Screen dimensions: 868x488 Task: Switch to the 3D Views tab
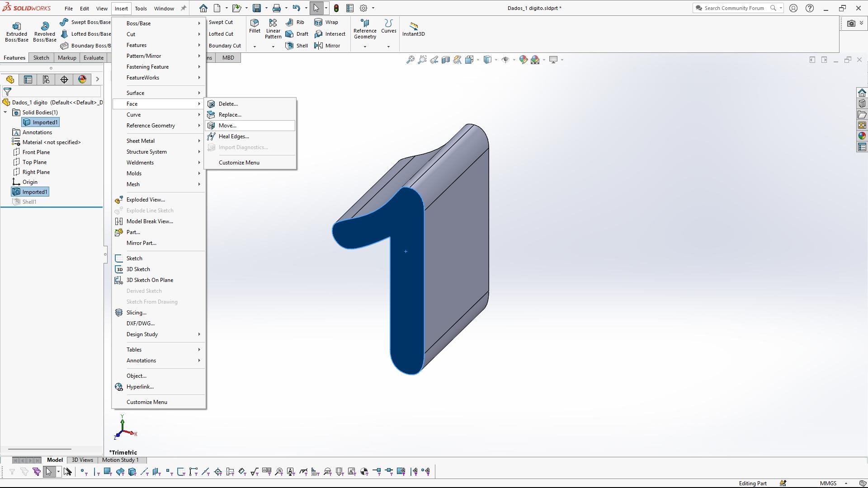82,460
